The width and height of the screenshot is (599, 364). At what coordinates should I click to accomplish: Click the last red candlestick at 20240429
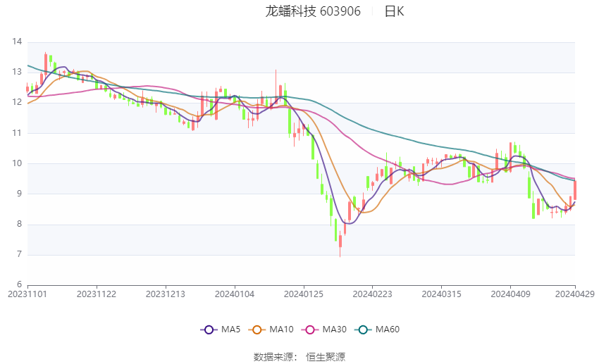[575, 189]
